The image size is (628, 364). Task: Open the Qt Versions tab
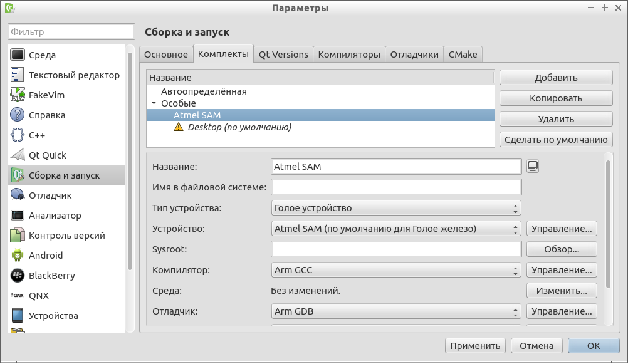click(x=283, y=54)
